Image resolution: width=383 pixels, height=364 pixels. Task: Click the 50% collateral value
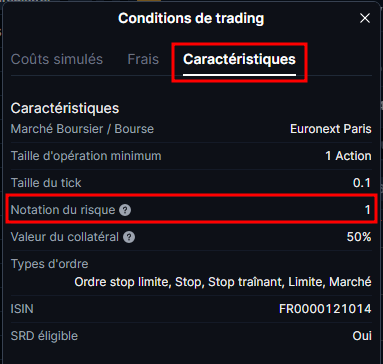(359, 237)
